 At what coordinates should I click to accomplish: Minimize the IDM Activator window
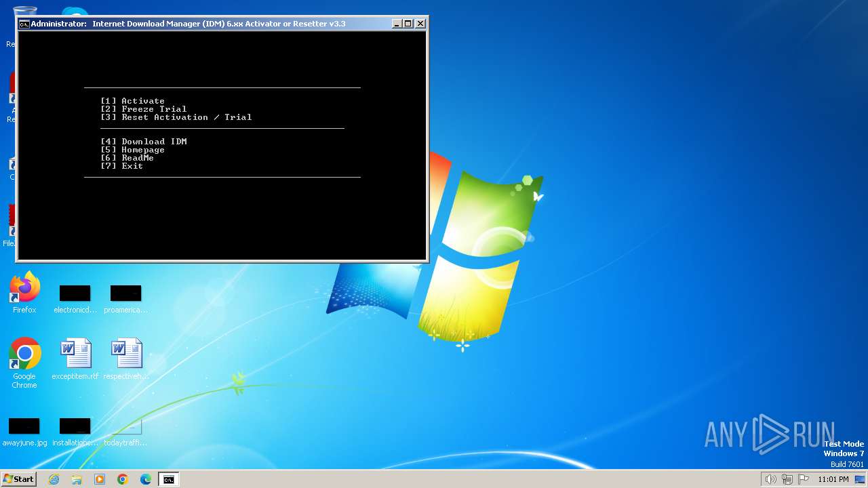click(397, 24)
